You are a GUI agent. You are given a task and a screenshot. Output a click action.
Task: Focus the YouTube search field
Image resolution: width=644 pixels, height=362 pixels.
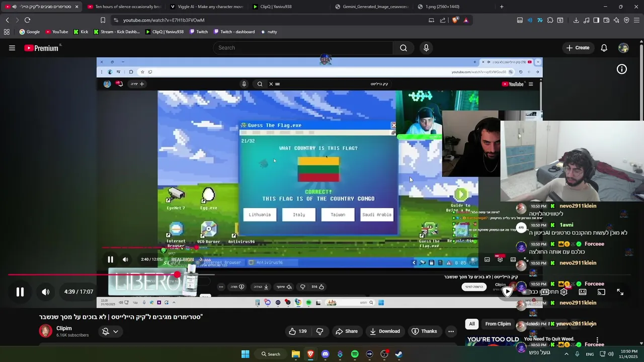coord(303,48)
